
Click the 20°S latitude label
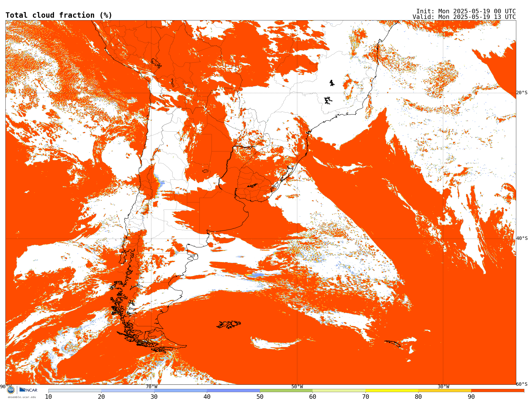(522, 93)
